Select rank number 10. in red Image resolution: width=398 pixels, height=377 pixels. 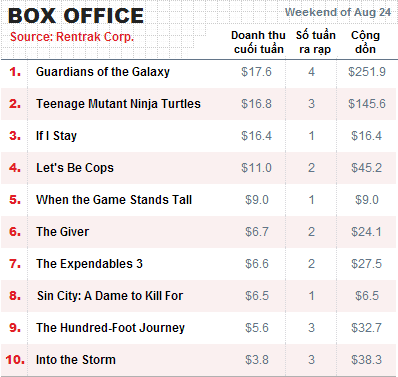tap(15, 360)
